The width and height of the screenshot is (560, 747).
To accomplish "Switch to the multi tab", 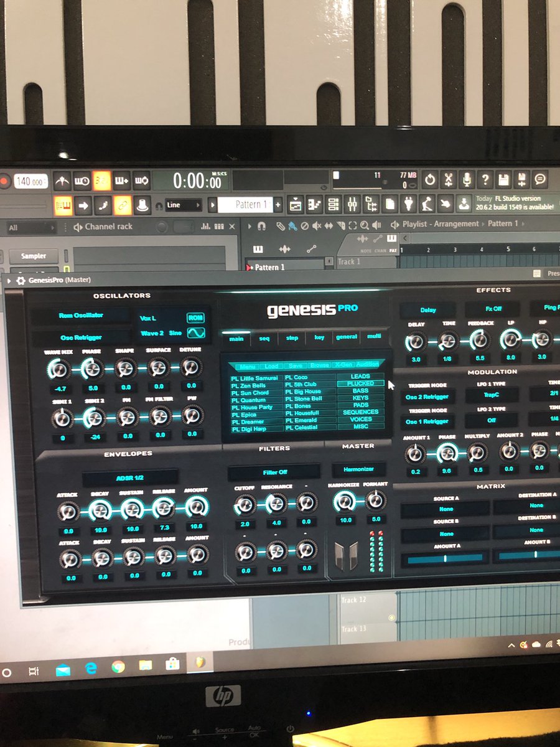I will coord(374,336).
